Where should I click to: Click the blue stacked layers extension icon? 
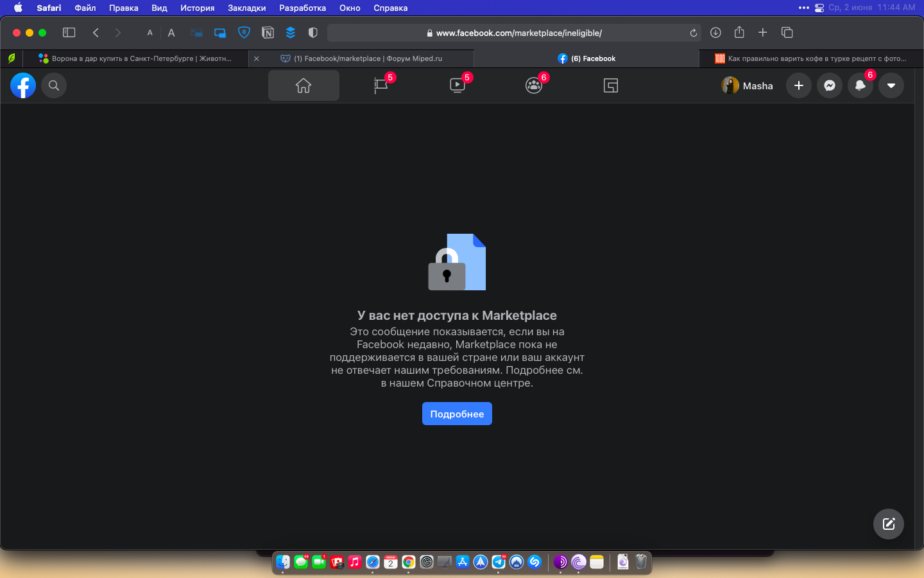click(x=291, y=33)
